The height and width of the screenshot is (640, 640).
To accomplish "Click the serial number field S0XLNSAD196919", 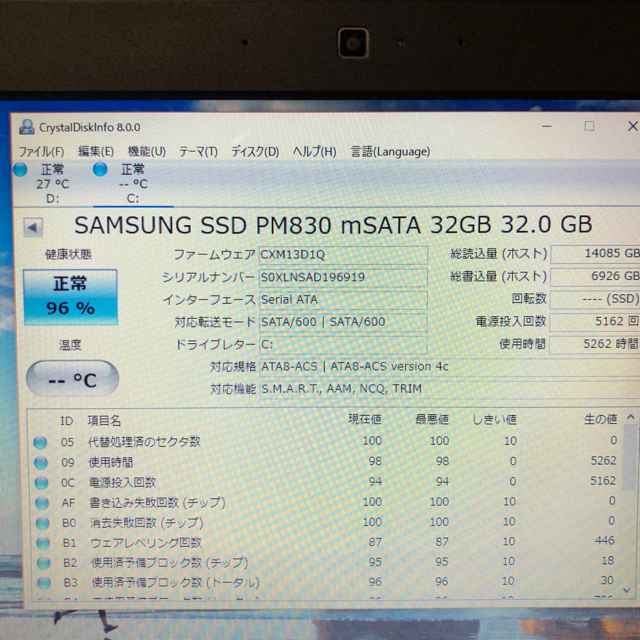I will (343, 278).
